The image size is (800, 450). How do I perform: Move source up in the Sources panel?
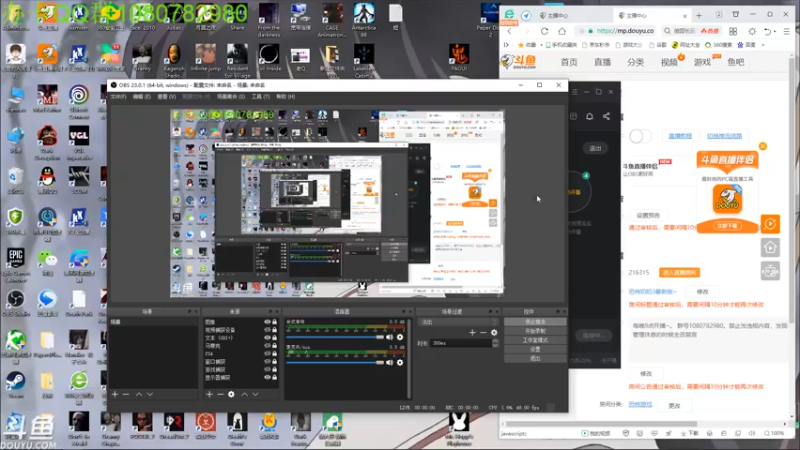(x=244, y=394)
